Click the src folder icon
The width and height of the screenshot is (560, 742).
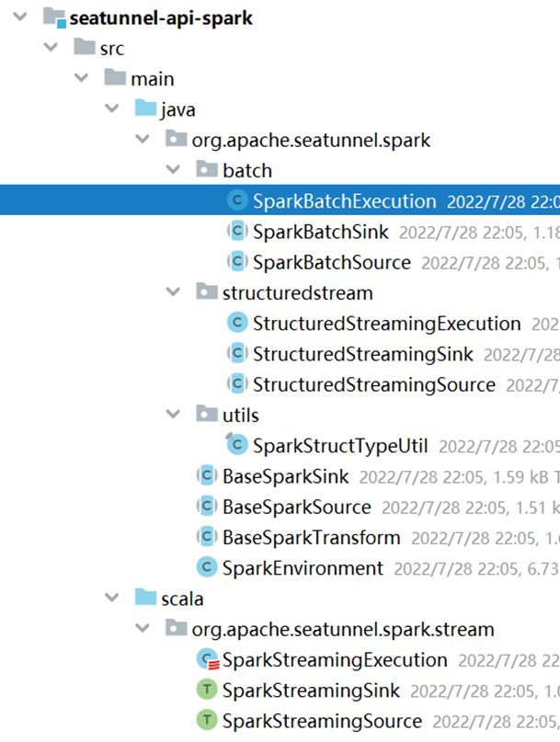[85, 47]
